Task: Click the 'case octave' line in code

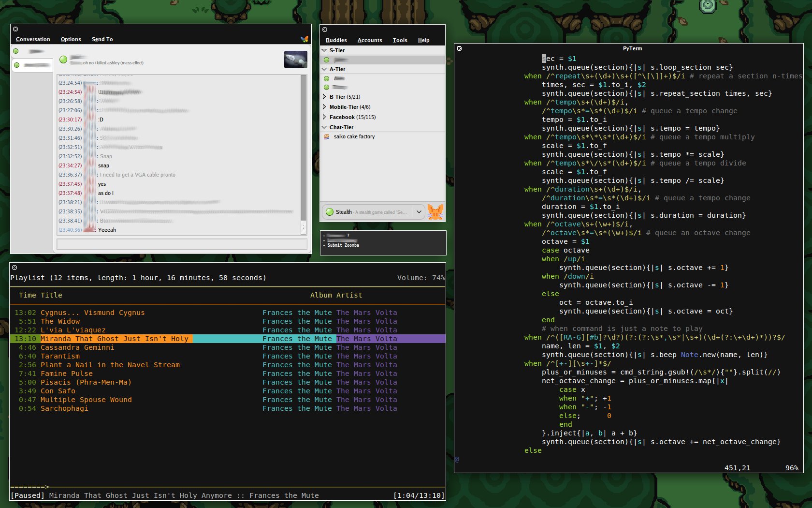Action: click(x=565, y=251)
